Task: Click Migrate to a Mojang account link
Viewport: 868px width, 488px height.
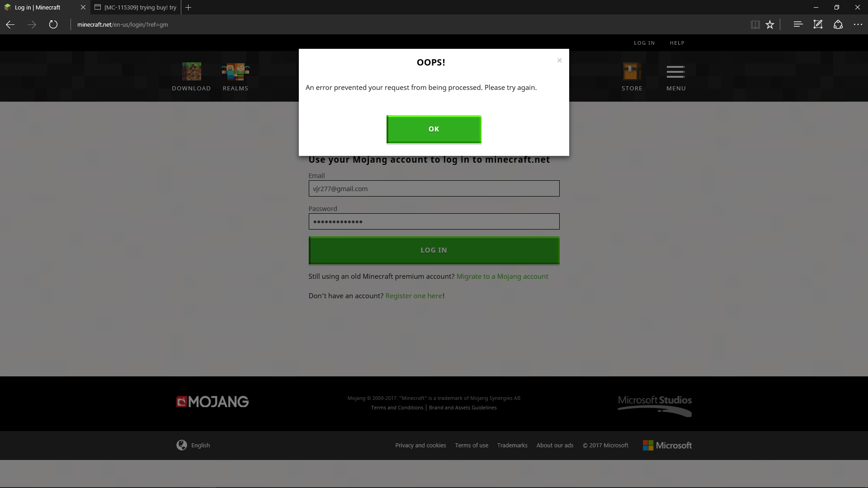Action: pyautogui.click(x=502, y=276)
